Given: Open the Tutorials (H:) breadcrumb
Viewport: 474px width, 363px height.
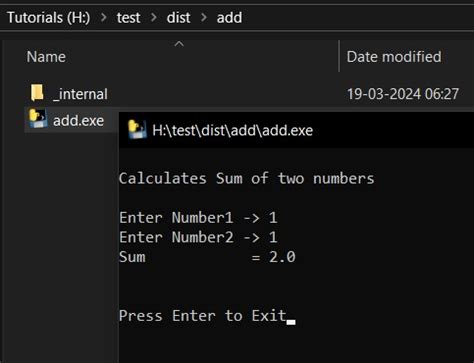Looking at the screenshot, I should [x=49, y=17].
